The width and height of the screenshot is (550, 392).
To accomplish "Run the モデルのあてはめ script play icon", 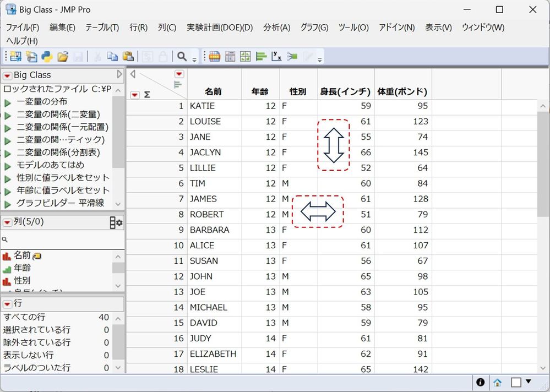I will [8, 166].
